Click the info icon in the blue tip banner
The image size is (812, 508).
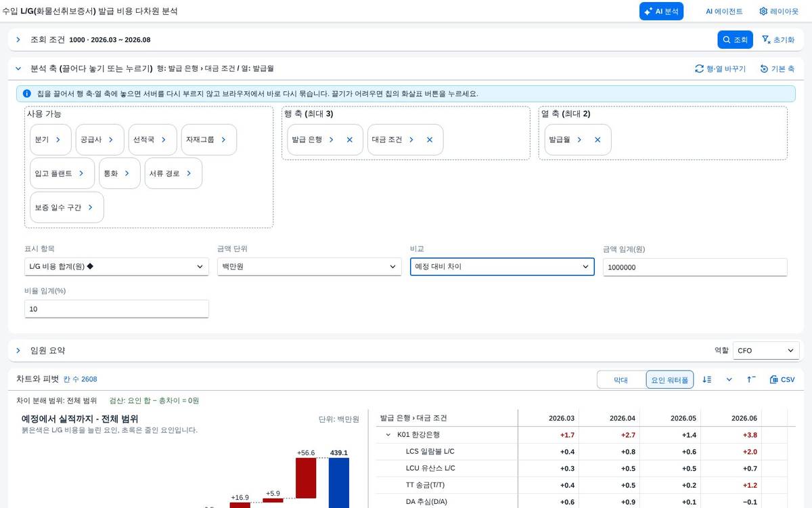[x=26, y=93]
